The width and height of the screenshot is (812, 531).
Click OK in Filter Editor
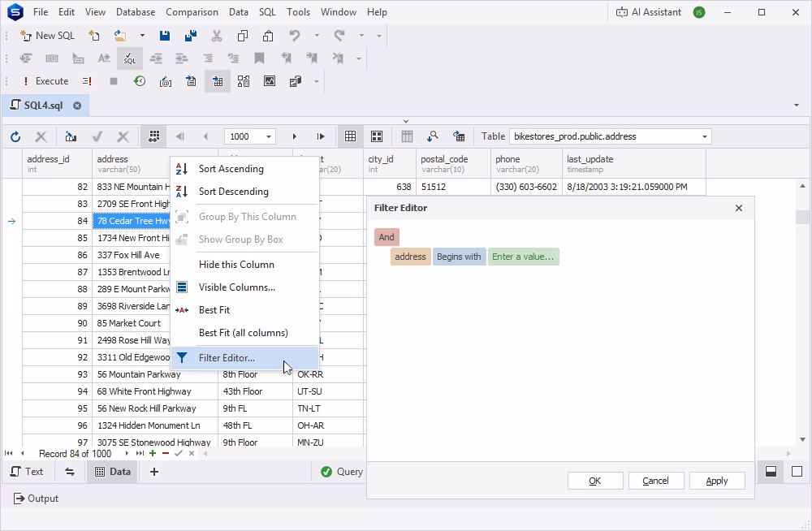(x=595, y=481)
